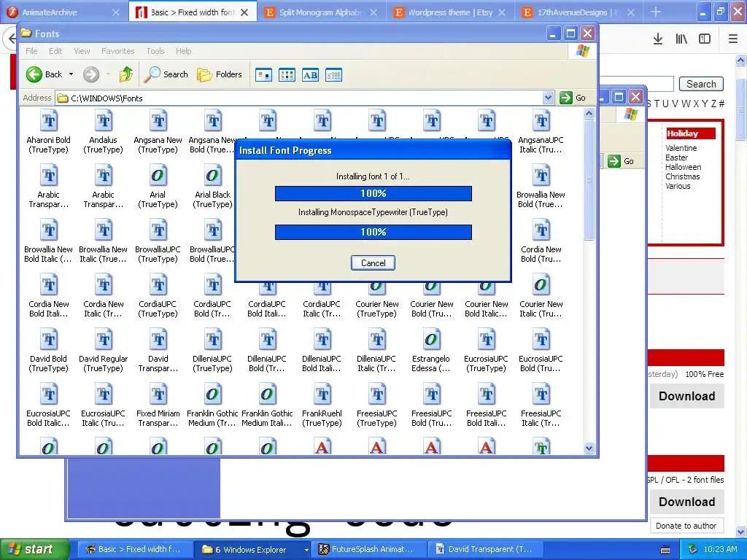Go up one folder level icon
747x560 pixels.
click(126, 74)
